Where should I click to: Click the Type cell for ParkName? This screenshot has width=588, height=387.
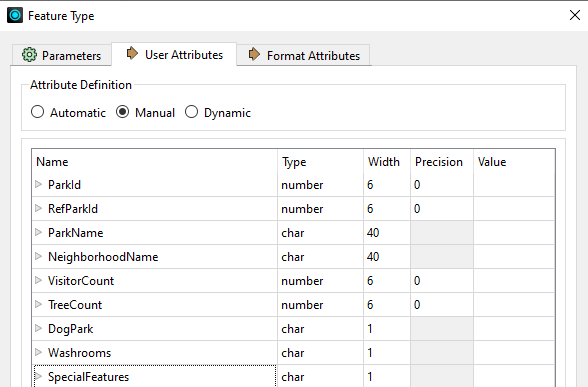tap(320, 233)
